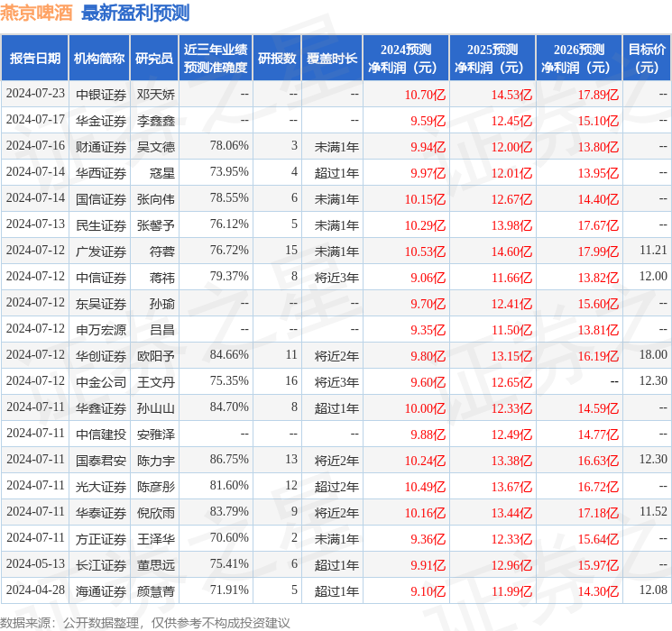Screen dimensions: 672x631
Task: Click date 2024-07-16 in 财通证券 row
Action: [x=35, y=146]
